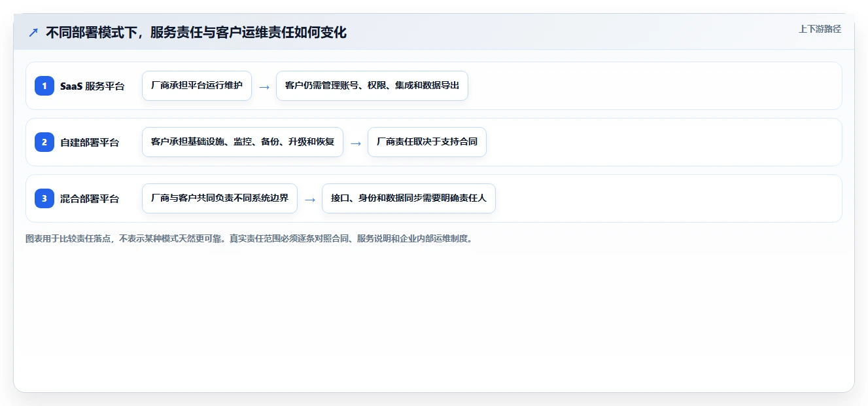868x406 pixels.
Task: Click the 厂商责任取决于支持合同 box
Action: click(427, 142)
